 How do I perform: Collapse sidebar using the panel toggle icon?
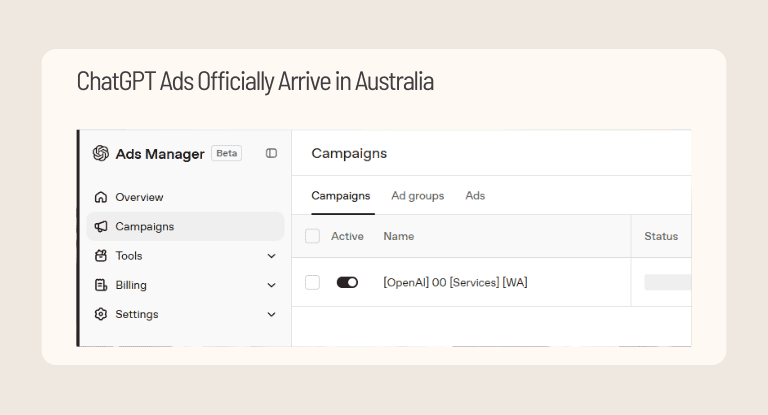271,153
